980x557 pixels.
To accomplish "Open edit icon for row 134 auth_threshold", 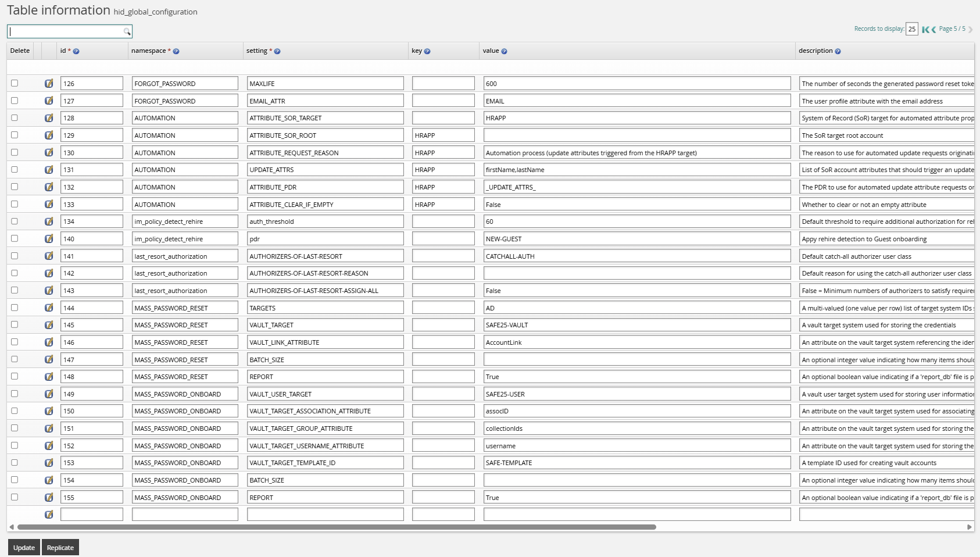I will click(x=49, y=222).
